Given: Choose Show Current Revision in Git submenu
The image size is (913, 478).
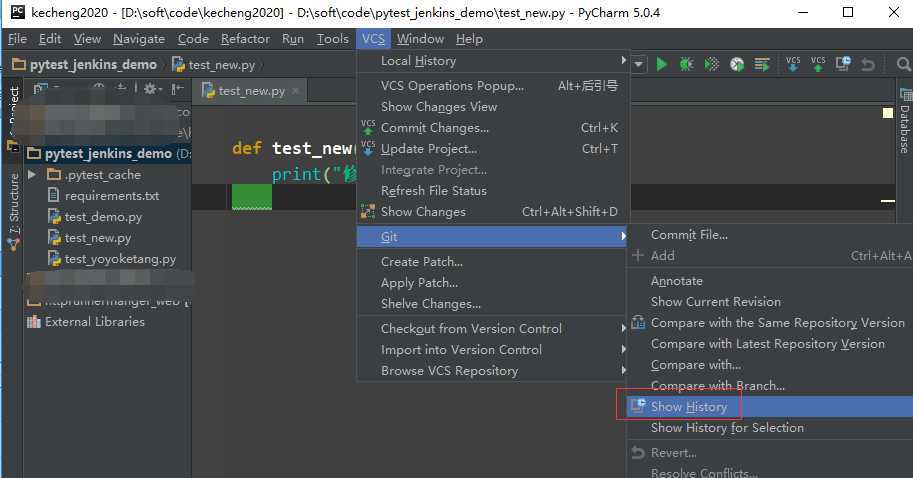Looking at the screenshot, I should (x=770, y=302).
